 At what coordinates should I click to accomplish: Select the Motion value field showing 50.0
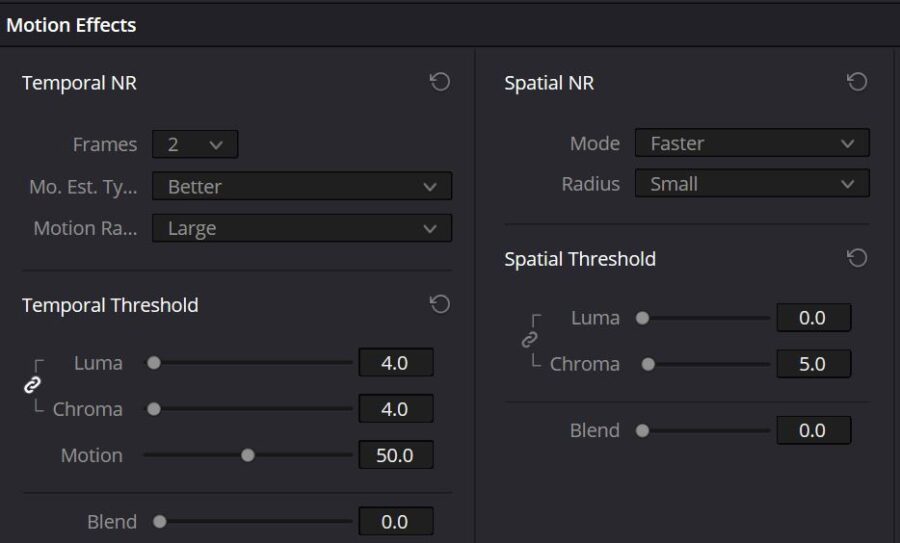(x=395, y=455)
